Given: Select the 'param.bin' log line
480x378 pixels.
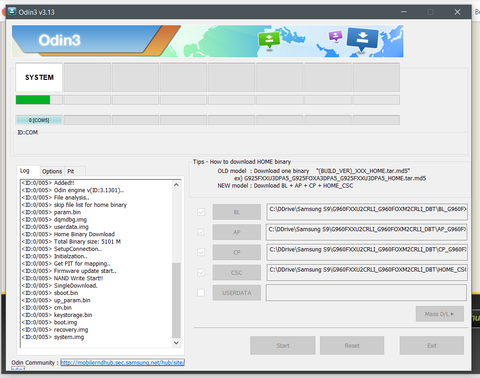Looking at the screenshot, I should click(51, 212).
